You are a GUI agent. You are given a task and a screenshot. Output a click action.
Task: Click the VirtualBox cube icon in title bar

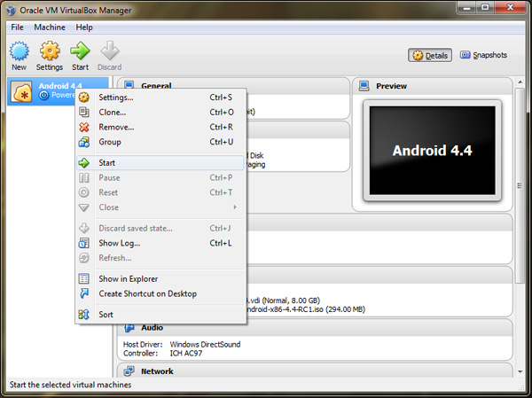coord(12,10)
